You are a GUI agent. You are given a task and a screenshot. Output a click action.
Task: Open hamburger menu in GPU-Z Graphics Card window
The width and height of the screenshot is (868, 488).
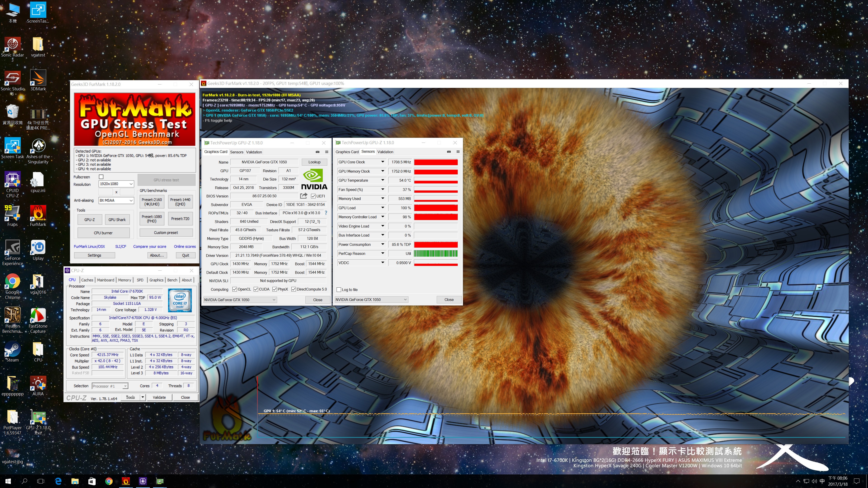tap(326, 152)
